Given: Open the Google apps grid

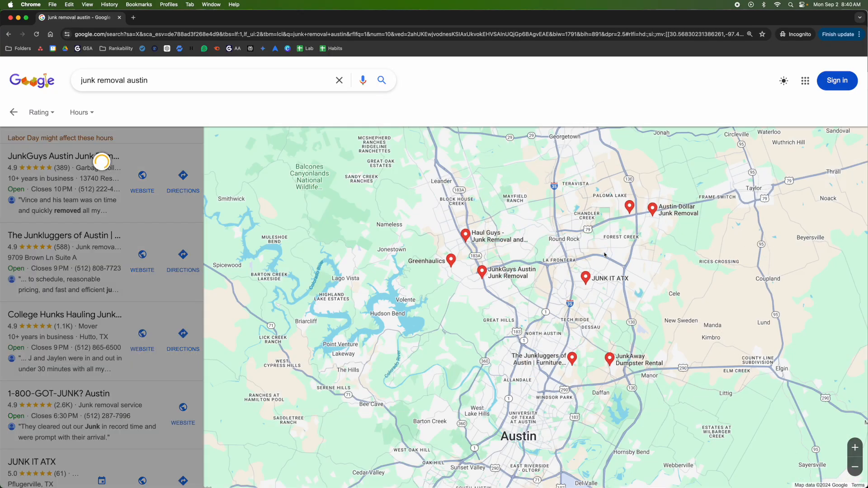Looking at the screenshot, I should point(805,81).
